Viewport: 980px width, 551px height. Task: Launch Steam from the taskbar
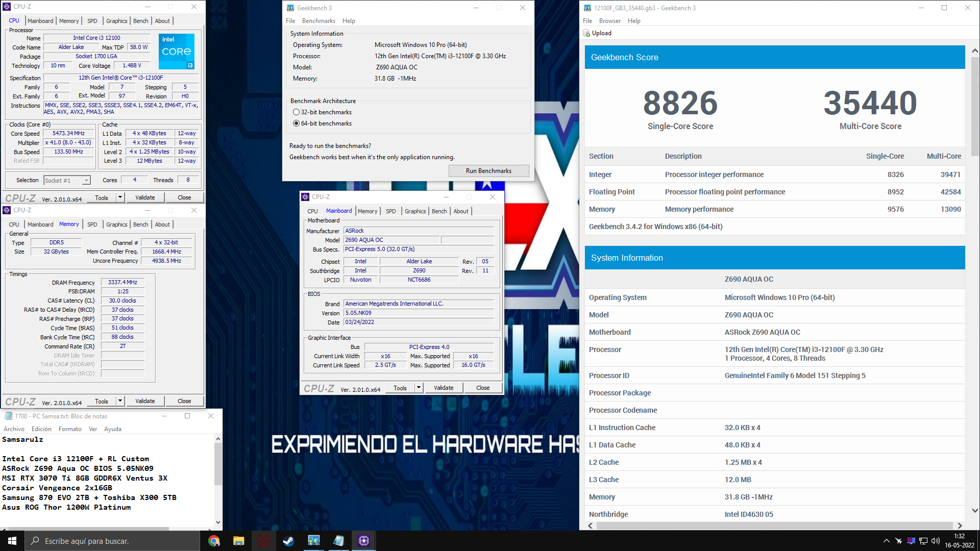(289, 541)
